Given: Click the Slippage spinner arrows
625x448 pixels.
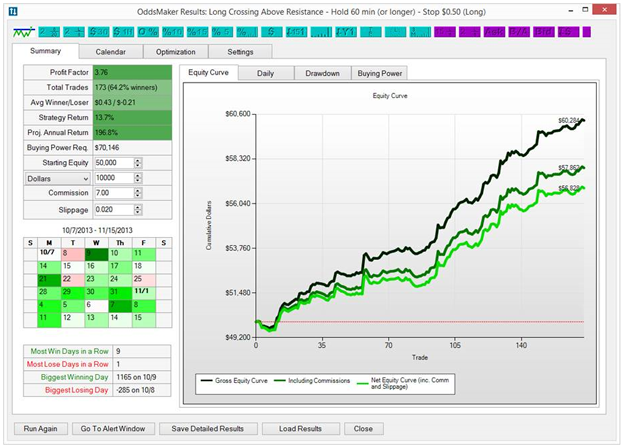Looking at the screenshot, I should [x=138, y=210].
